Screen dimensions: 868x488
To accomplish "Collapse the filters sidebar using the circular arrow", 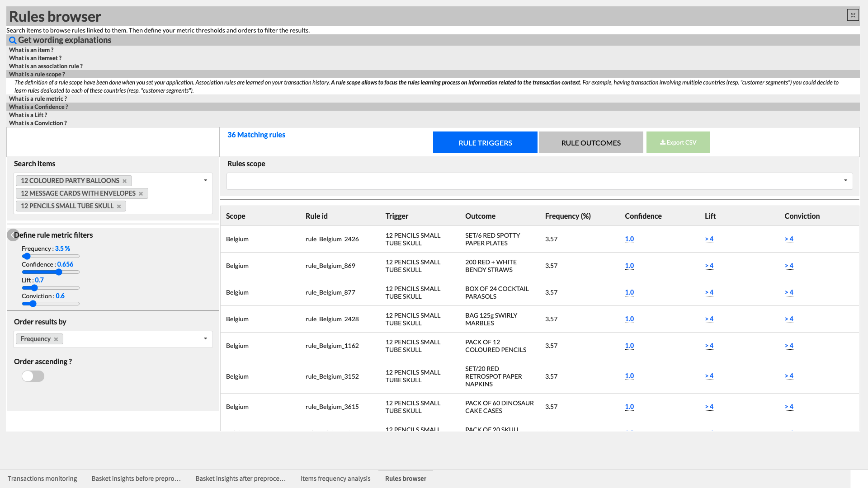I will pos(13,235).
